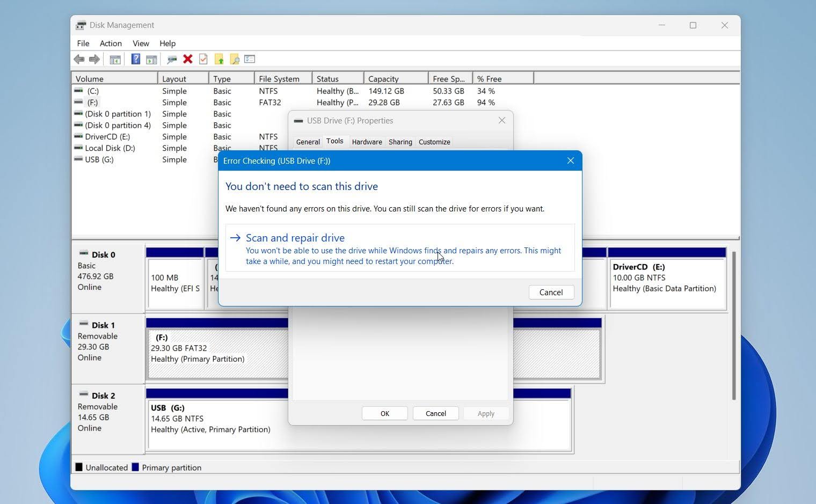Click the black Unallocated legend swatch
Image resolution: width=816 pixels, height=504 pixels.
coord(79,467)
